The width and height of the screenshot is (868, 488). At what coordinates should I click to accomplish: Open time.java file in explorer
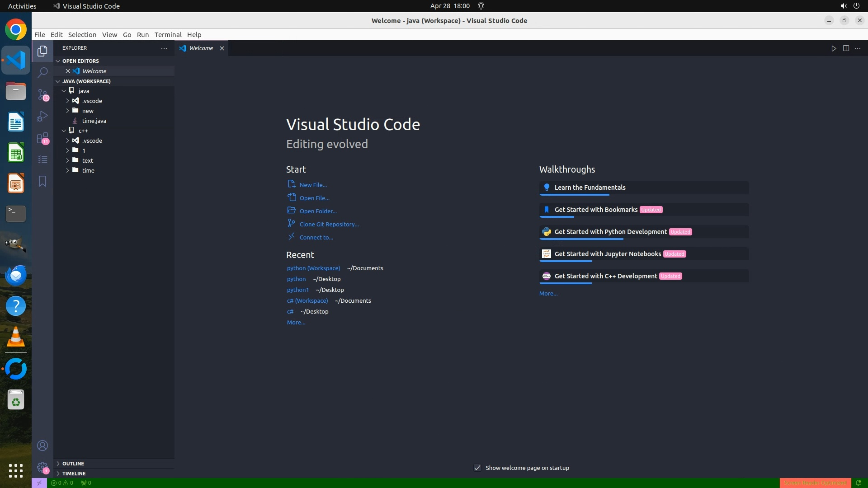point(94,121)
